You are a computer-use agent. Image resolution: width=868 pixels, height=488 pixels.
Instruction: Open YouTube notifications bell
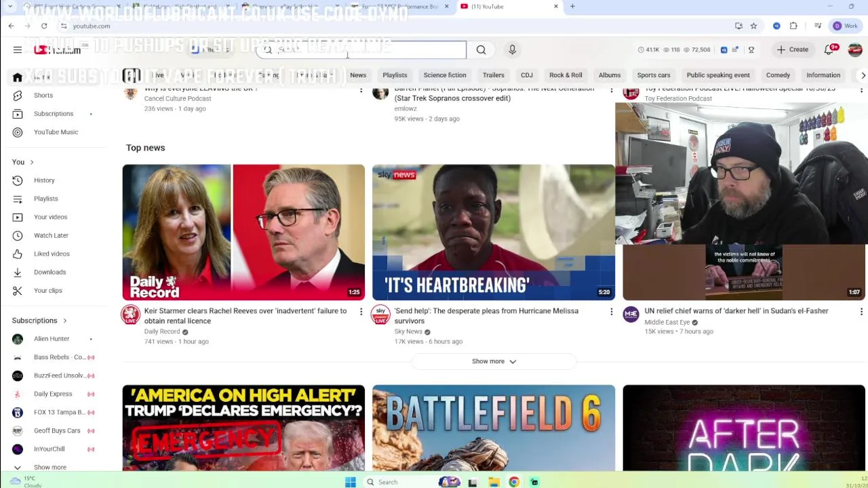[829, 49]
